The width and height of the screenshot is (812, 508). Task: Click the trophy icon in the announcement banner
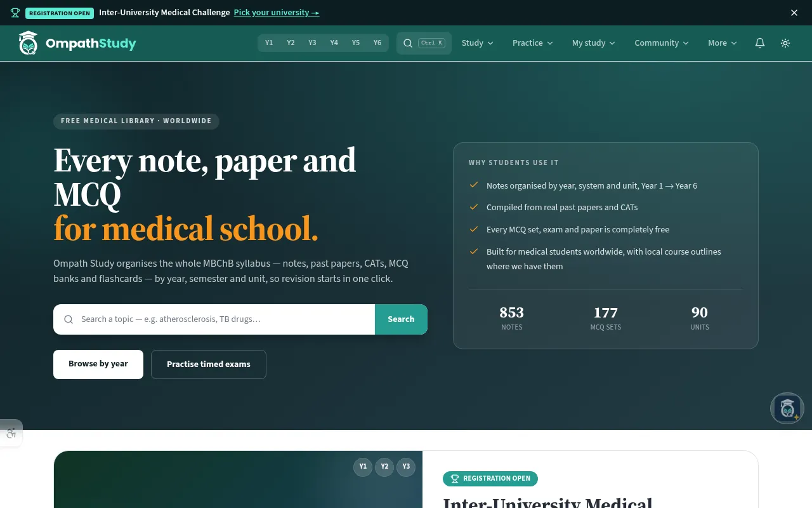point(15,13)
